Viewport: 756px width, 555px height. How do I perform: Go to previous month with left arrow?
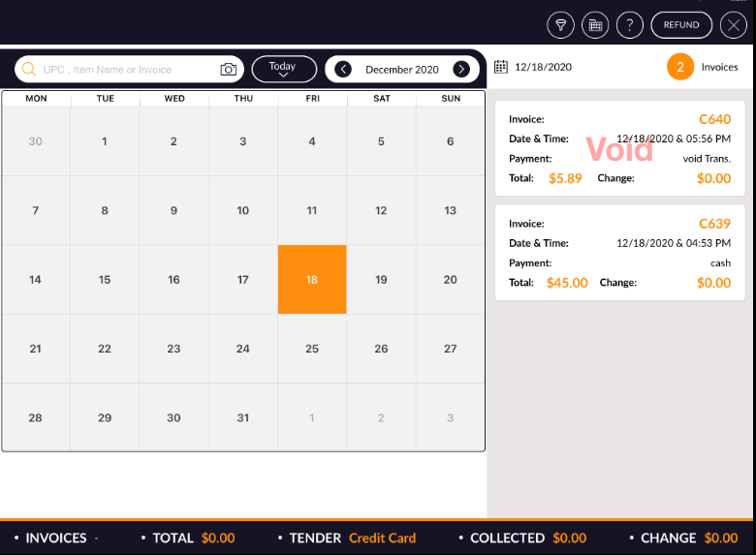(343, 70)
